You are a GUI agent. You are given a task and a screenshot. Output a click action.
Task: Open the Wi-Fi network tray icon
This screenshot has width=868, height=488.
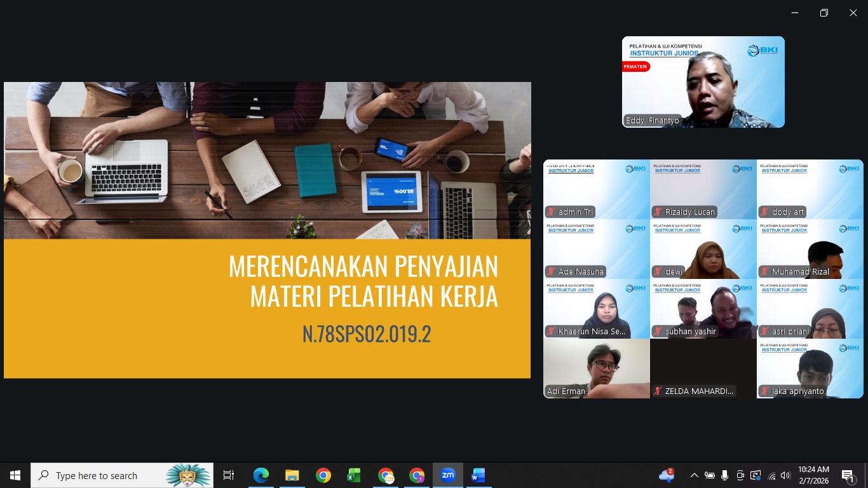click(x=771, y=475)
